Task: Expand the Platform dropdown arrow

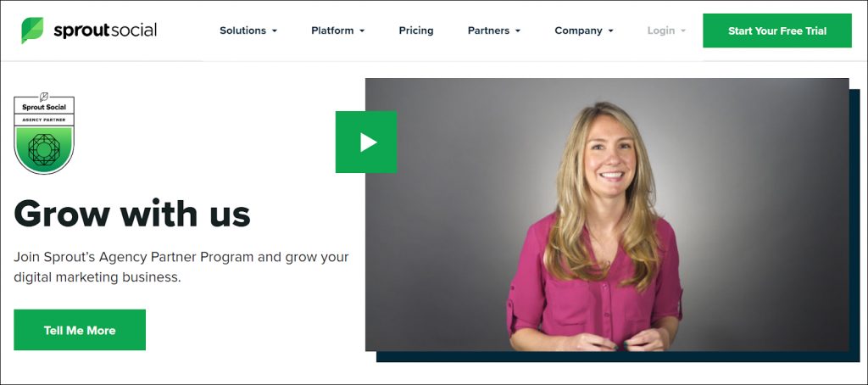Action: [x=362, y=31]
